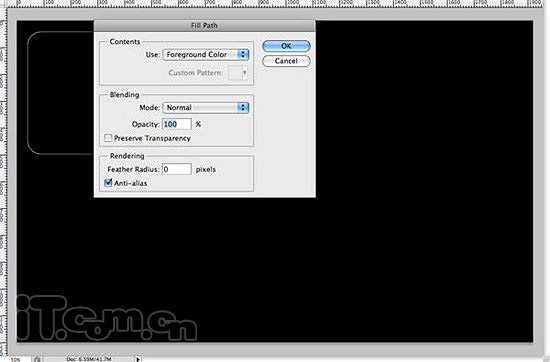Cancel the Fill Path dialog
The height and width of the screenshot is (362, 550).
click(x=286, y=61)
